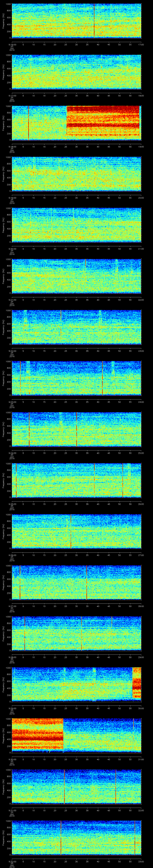Screen dimensions: 153x868
Task: Click the vertical red line near 51 s in the 9:25:00 panel
Action: point(123,480)
